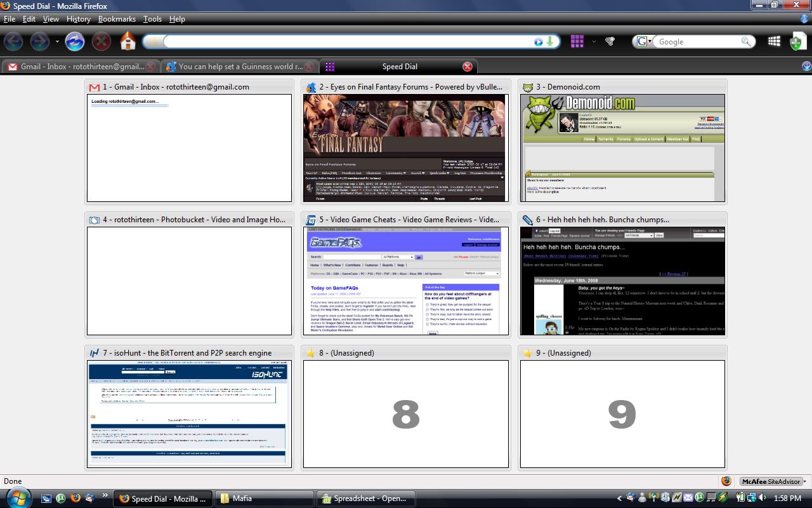Open the back/forward history dropdown arrow
The height and width of the screenshot is (508, 812).
coord(57,42)
